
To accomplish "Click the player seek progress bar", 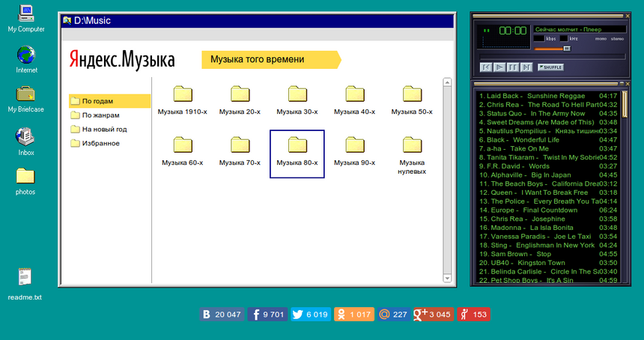I will coord(553,57).
